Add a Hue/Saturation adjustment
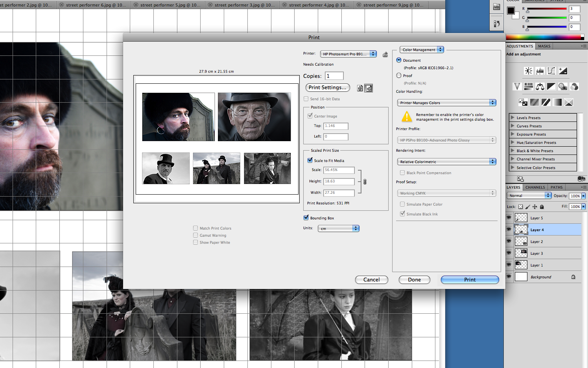588x368 pixels. [529, 86]
